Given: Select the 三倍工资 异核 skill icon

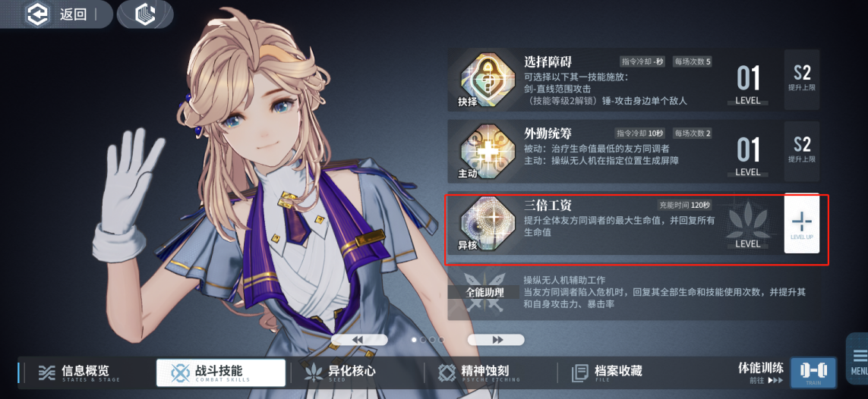Looking at the screenshot, I should point(481,223).
